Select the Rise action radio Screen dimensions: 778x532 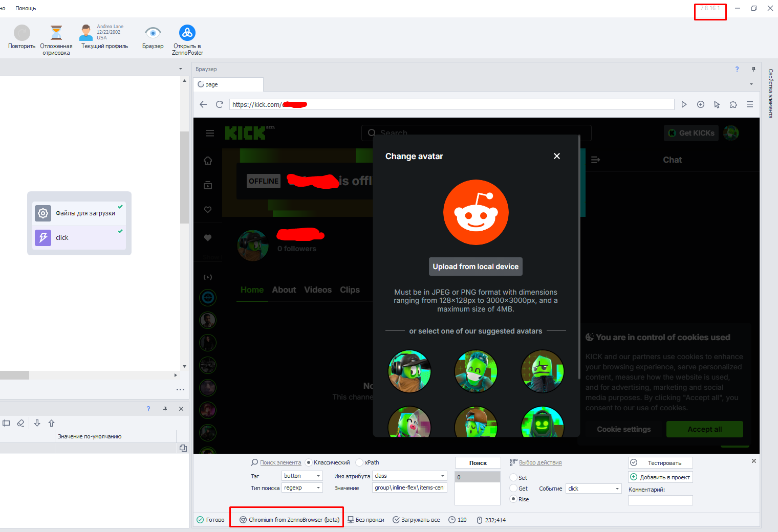[513, 499]
